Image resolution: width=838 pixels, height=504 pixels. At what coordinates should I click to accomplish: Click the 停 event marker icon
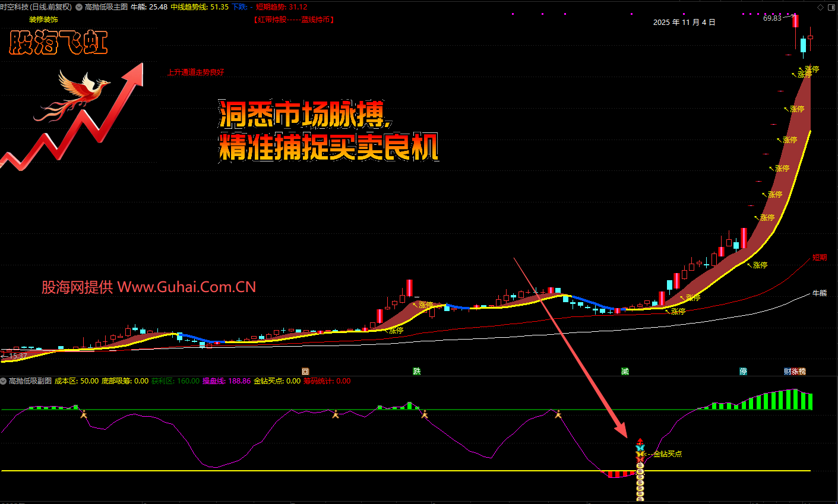pos(743,372)
